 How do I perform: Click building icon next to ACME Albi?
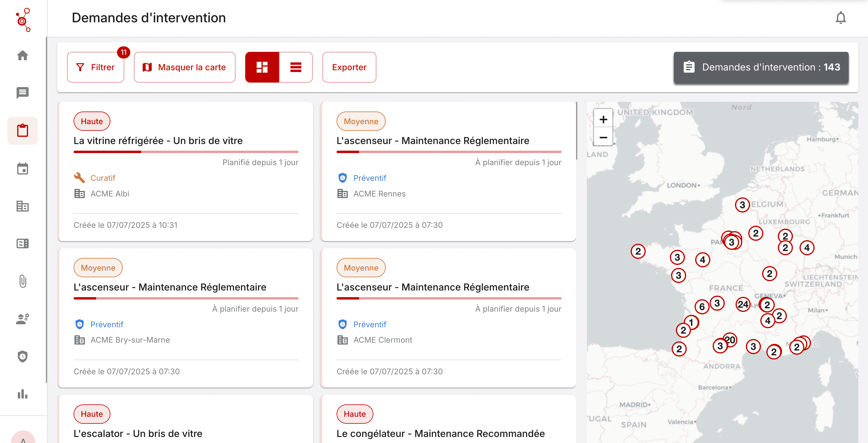coord(79,193)
